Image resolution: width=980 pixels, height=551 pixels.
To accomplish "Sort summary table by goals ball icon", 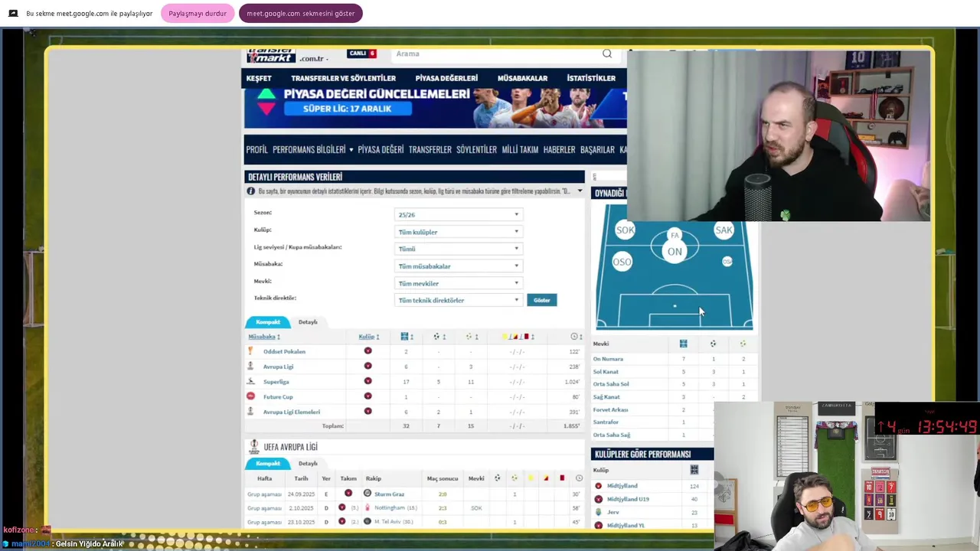I will point(438,337).
